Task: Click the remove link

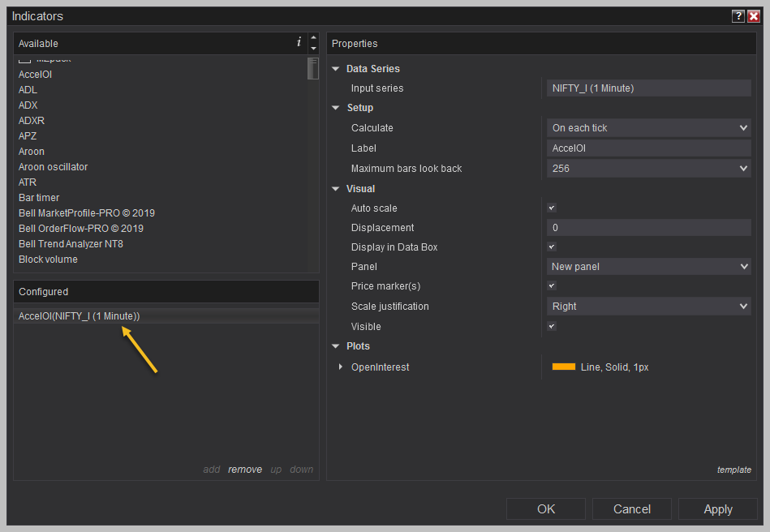Action: [244, 470]
